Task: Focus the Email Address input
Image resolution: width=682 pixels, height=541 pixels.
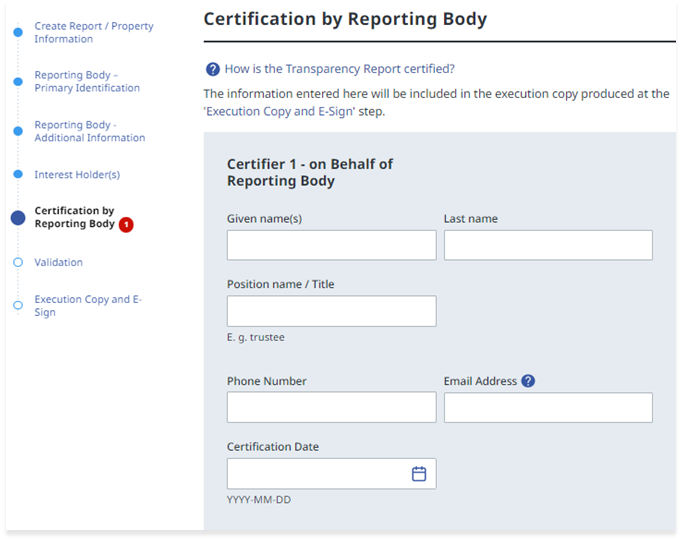Action: pos(548,407)
